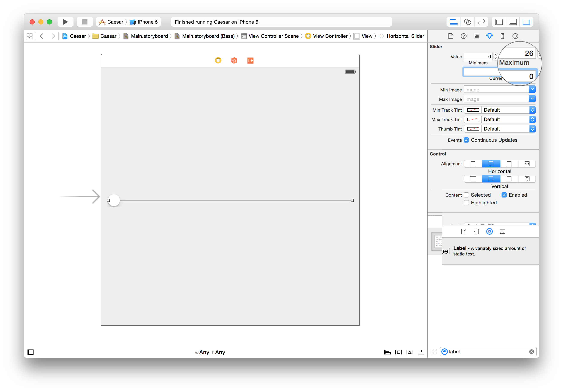Viewport: 563px width, 392px height.
Task: Run the Caesar app with Play button
Action: [65, 22]
